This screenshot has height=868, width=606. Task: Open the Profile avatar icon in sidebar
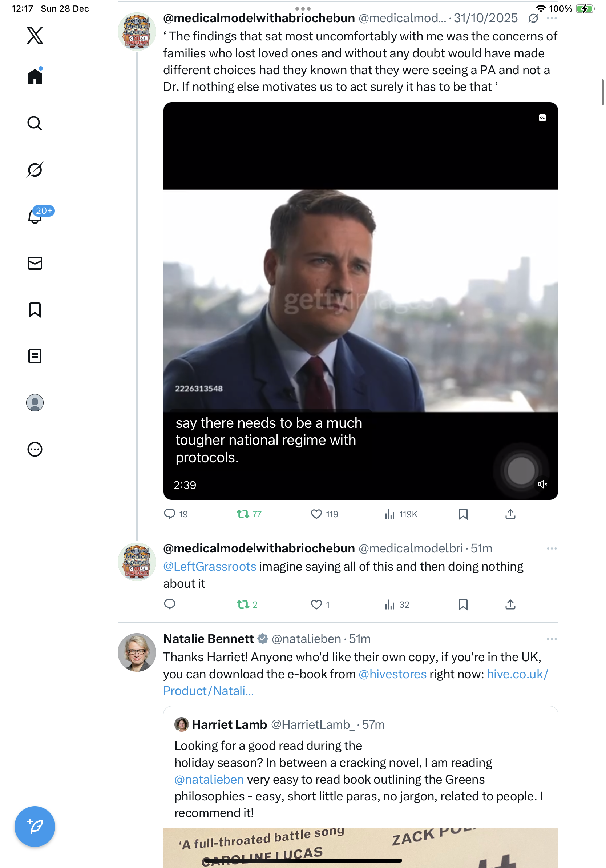point(35,403)
